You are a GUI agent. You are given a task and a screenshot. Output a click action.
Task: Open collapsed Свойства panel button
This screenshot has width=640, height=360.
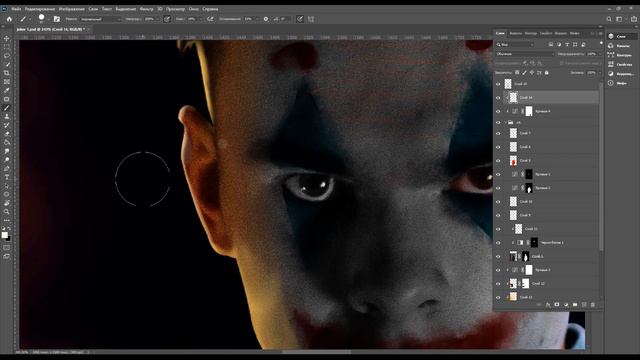coord(620,64)
